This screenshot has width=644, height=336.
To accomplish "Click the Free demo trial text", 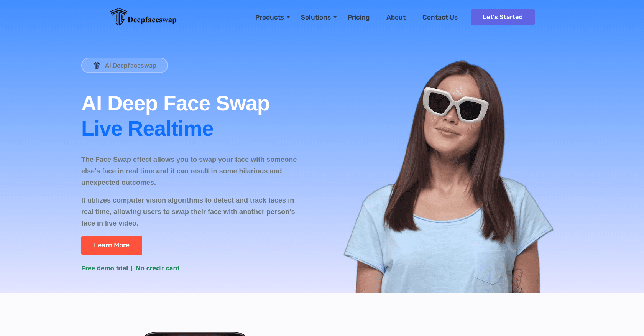I will pyautogui.click(x=105, y=268).
